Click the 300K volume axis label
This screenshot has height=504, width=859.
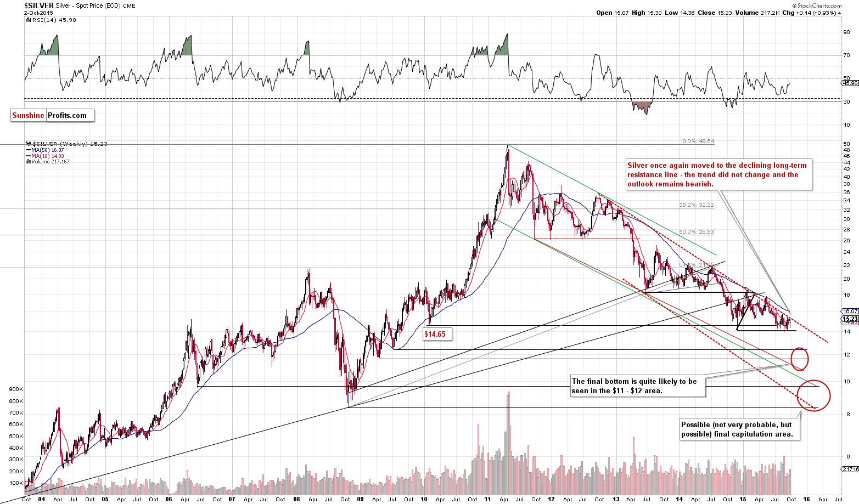(16, 460)
